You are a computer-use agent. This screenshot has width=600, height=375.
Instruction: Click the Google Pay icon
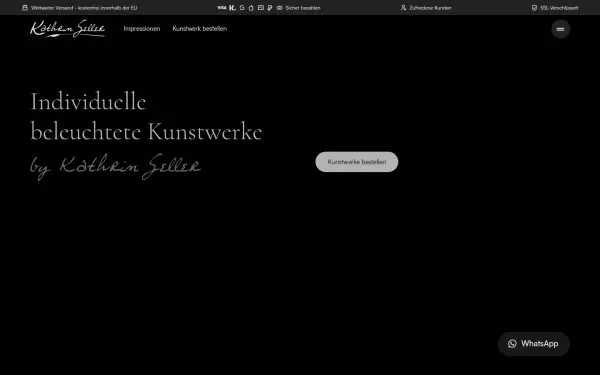(x=242, y=8)
